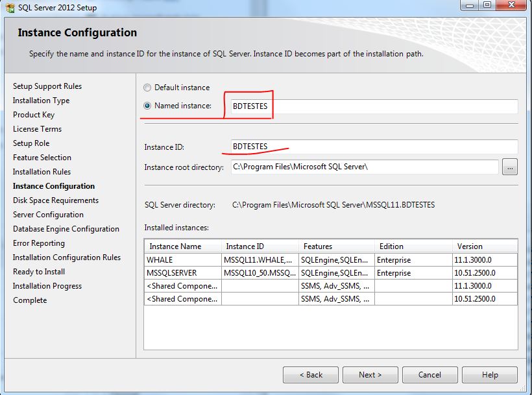Select the Setup Role step
532x395 pixels.
click(x=31, y=143)
